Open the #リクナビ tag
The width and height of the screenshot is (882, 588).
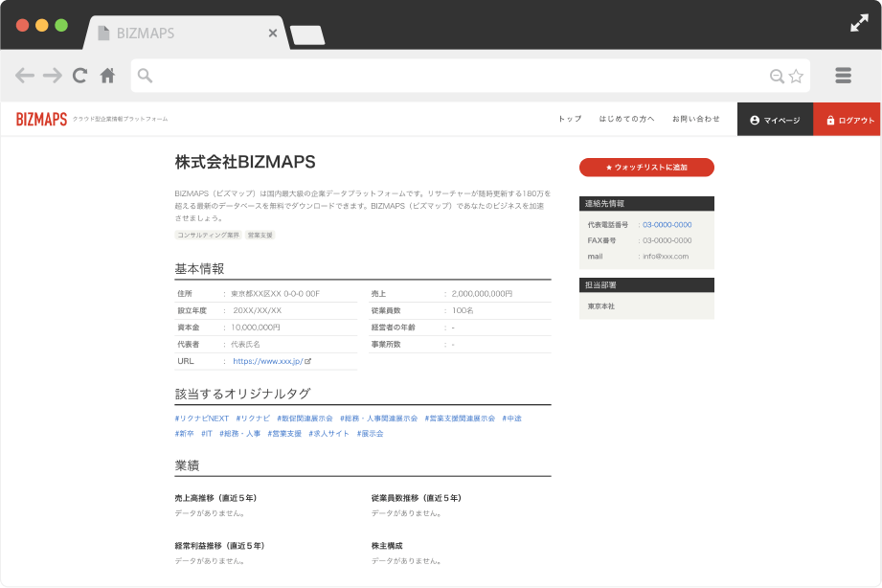pyautogui.click(x=253, y=418)
